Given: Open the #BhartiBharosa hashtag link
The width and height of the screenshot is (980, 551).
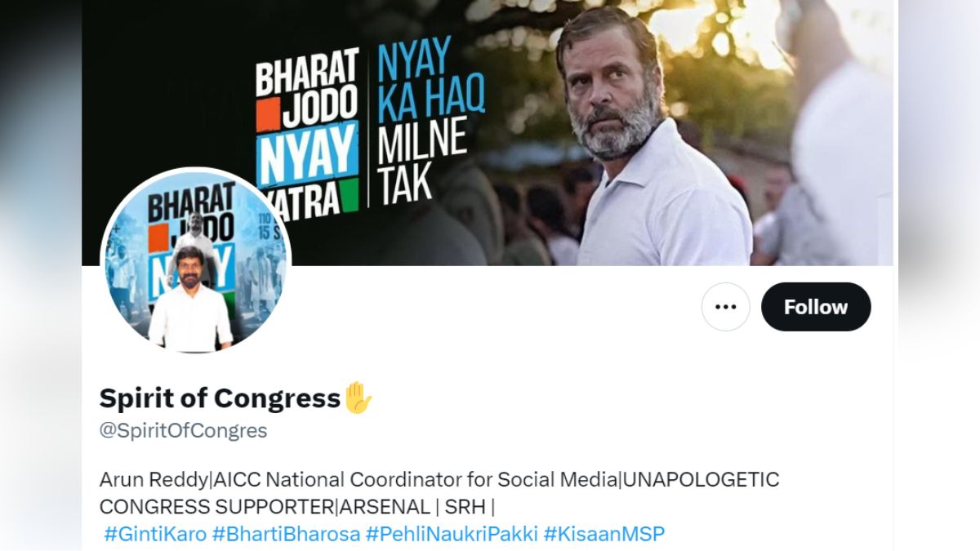Looking at the screenshot, I should (286, 535).
